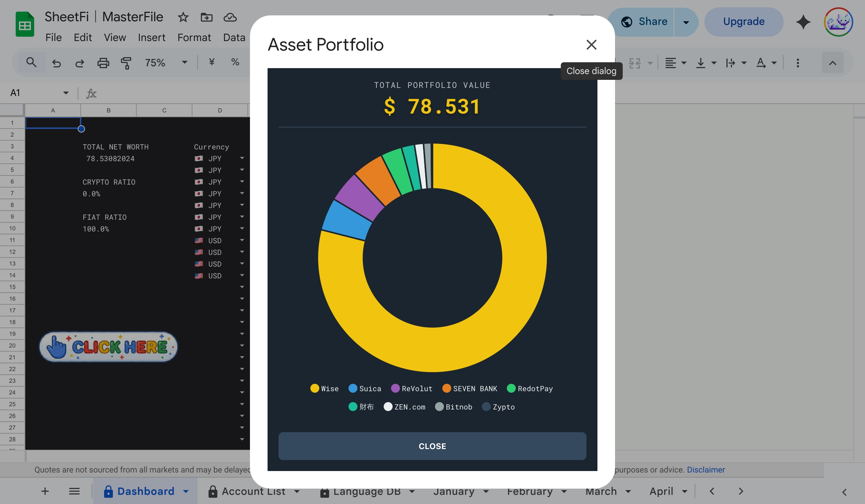
Task: Click the undo arrow icon
Action: (x=56, y=63)
